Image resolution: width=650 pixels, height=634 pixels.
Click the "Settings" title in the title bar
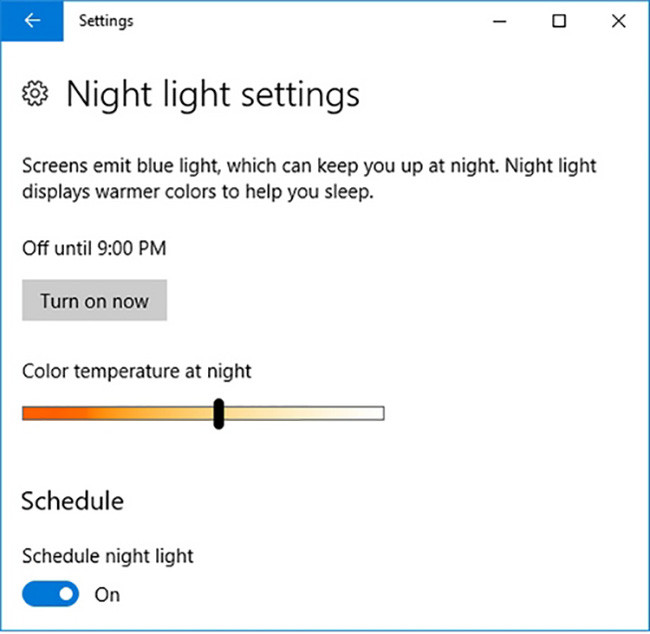[x=106, y=21]
